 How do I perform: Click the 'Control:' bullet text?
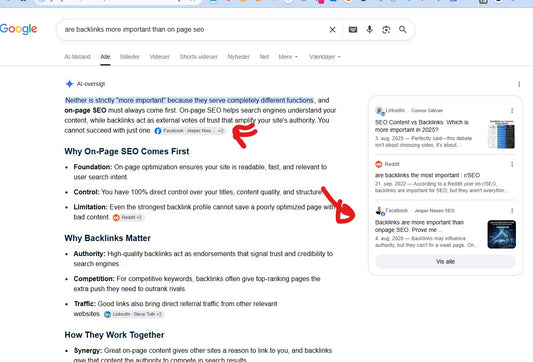(197, 192)
